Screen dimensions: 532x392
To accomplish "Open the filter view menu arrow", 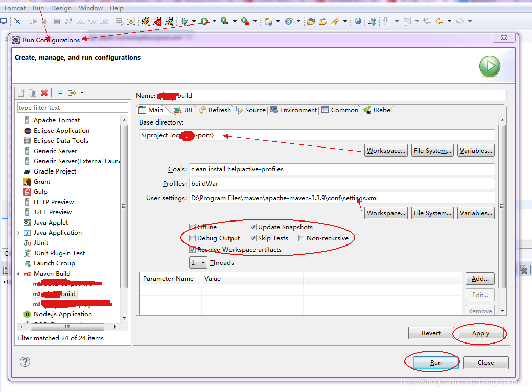I will click(x=82, y=93).
